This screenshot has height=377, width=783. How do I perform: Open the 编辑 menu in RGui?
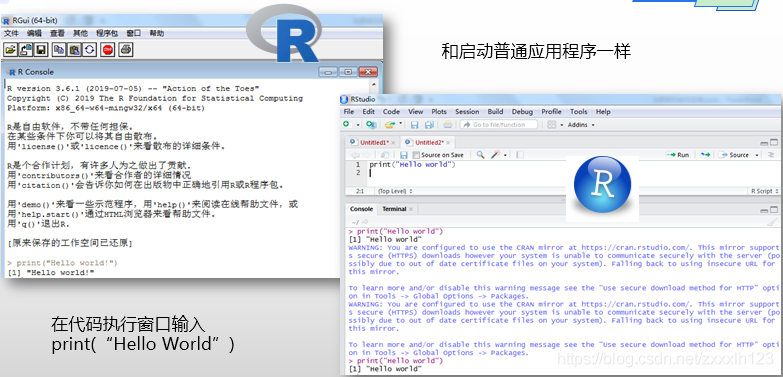(x=34, y=33)
